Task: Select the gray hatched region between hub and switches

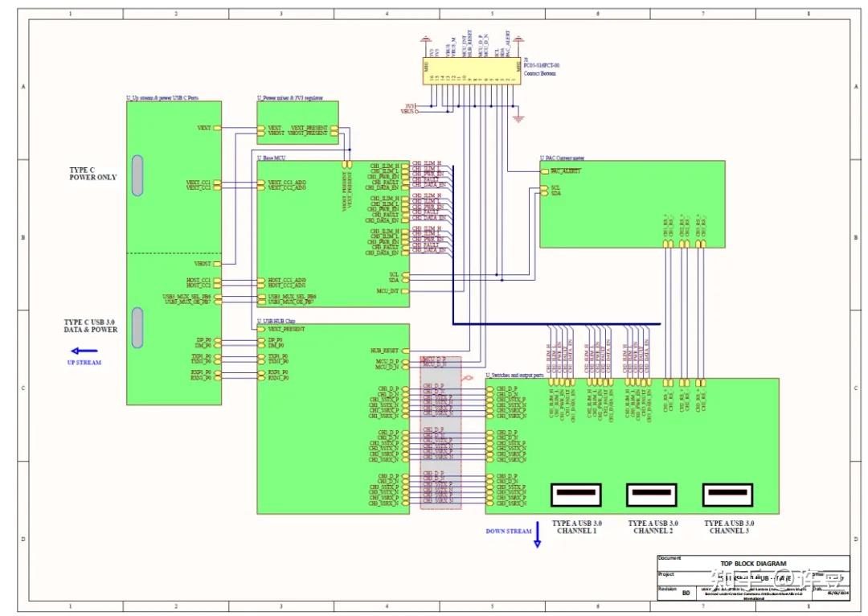Action: (x=440, y=433)
